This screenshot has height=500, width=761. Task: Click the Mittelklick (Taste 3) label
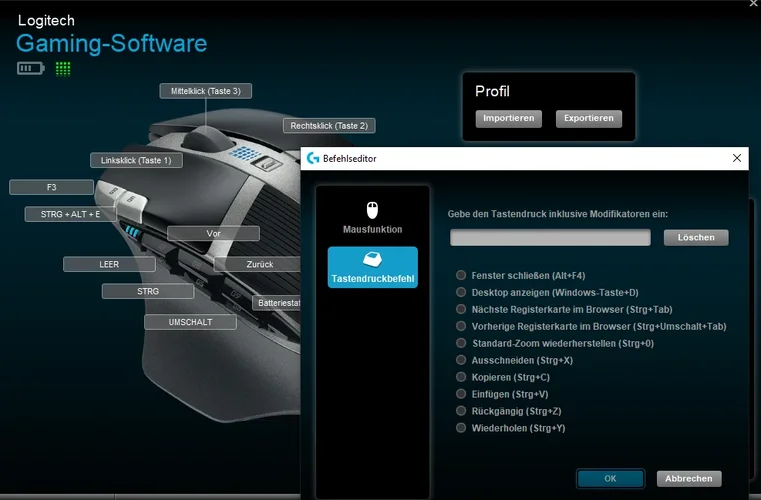[x=206, y=91]
